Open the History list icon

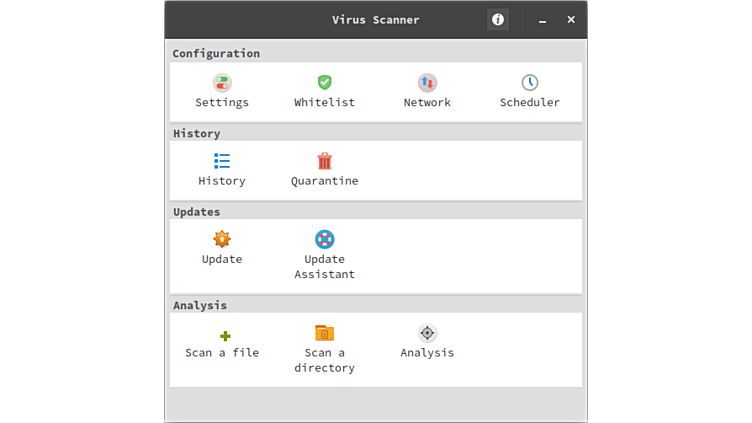pyautogui.click(x=222, y=161)
